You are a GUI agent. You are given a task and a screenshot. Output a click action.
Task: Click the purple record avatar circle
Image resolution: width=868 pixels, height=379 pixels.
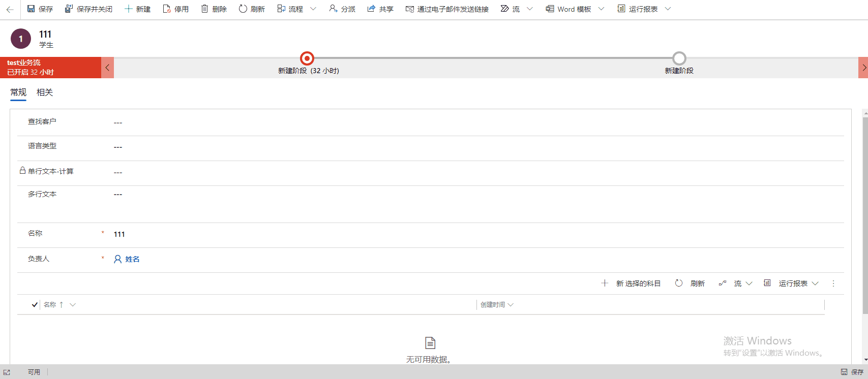[x=21, y=39]
